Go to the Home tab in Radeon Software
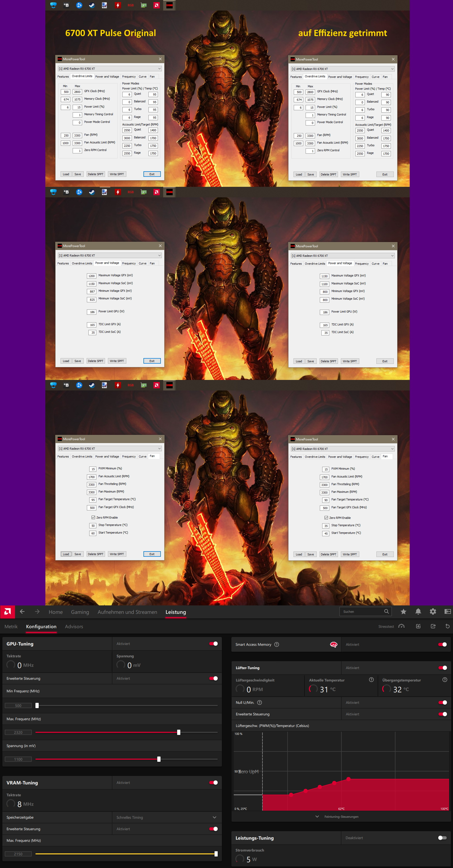Image resolution: width=453 pixels, height=868 pixels. [56, 612]
